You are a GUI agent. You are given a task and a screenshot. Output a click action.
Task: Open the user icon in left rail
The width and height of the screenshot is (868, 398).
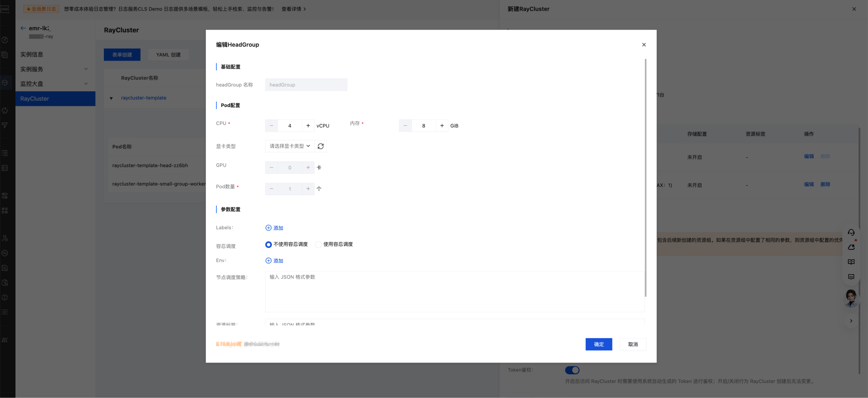(5, 238)
